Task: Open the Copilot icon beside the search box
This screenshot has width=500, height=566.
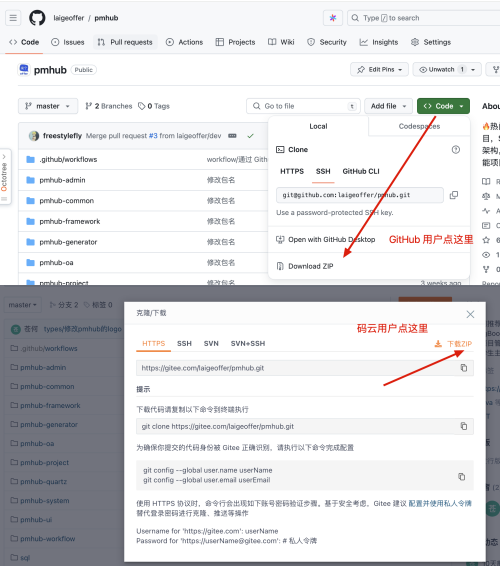Action: [x=333, y=18]
